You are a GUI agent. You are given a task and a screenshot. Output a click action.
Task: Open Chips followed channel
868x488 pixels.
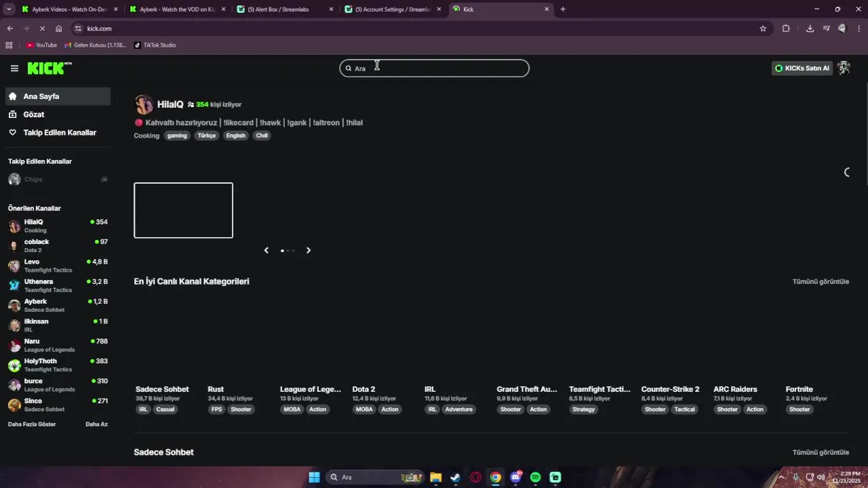[58, 180]
